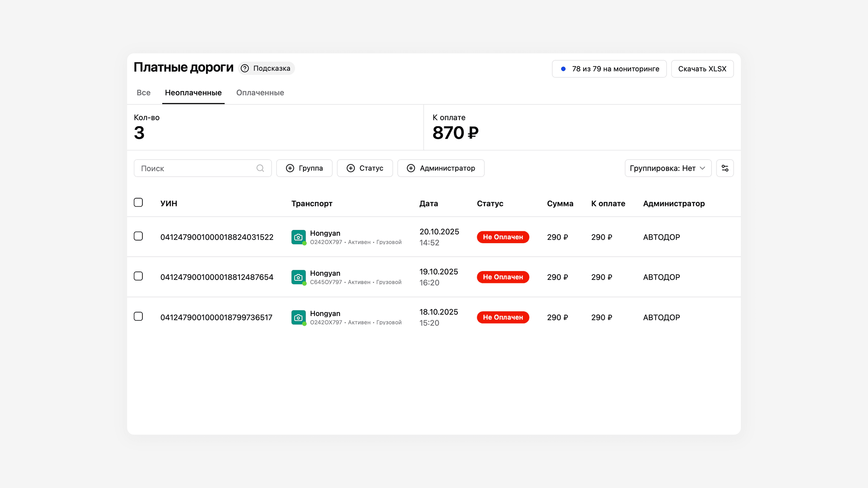Viewport: 868px width, 488px height.
Task: Click the plus icon on the Группа filter
Action: pos(290,168)
